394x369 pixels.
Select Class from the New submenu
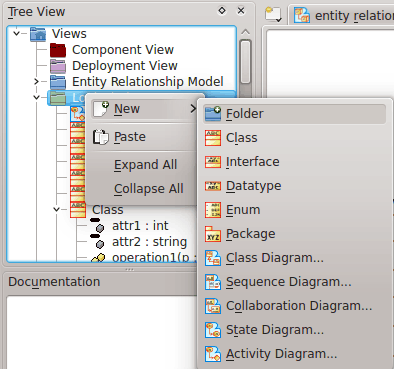click(294, 138)
